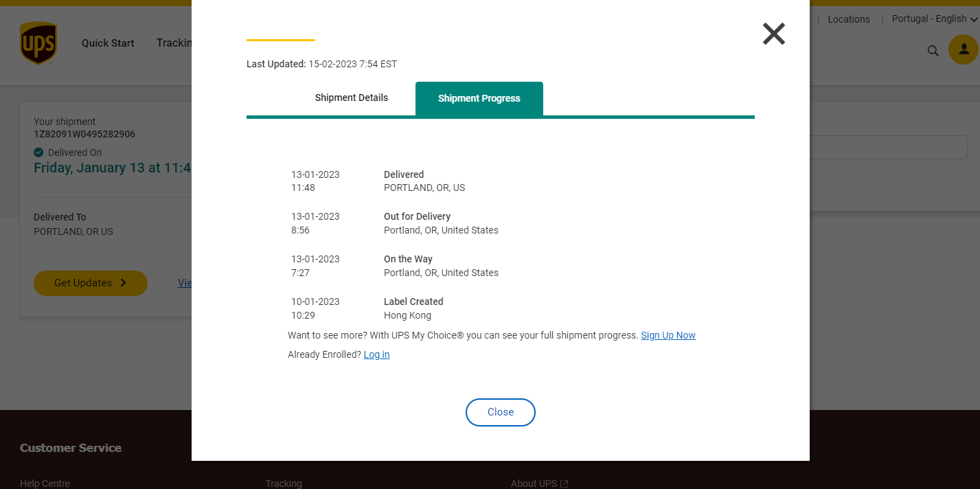Switch to the Shipment Details tab
The image size is (980, 489).
352,98
